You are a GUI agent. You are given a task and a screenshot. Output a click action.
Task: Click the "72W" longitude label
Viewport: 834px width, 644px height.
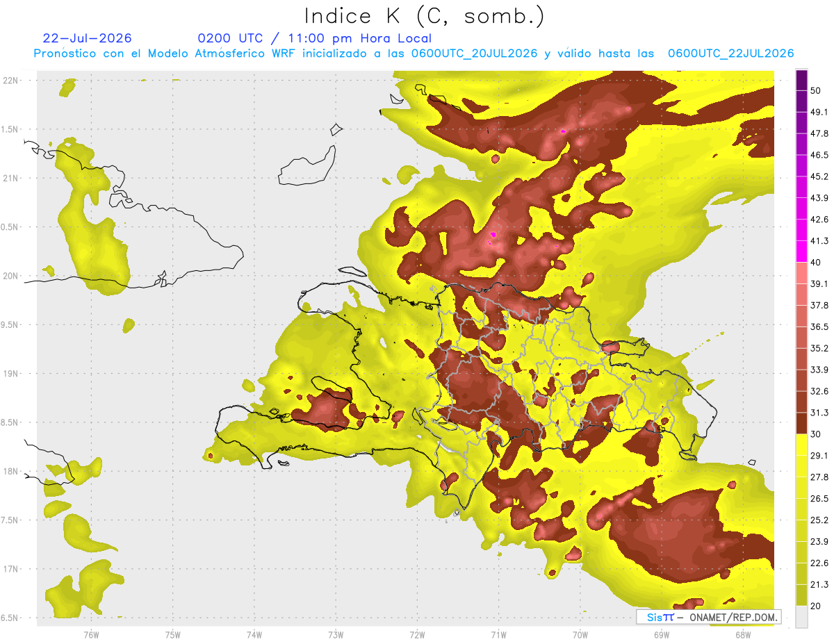pos(417,634)
